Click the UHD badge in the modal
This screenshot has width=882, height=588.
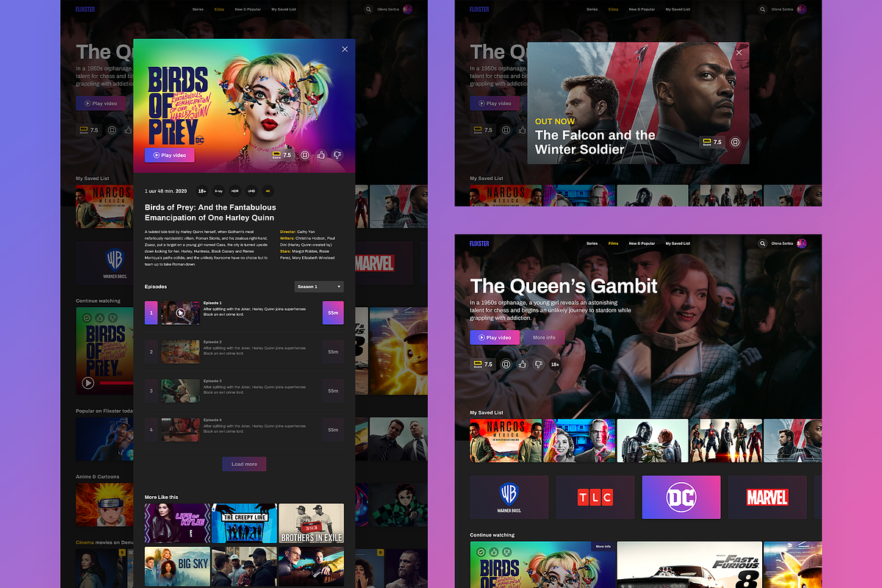click(251, 190)
